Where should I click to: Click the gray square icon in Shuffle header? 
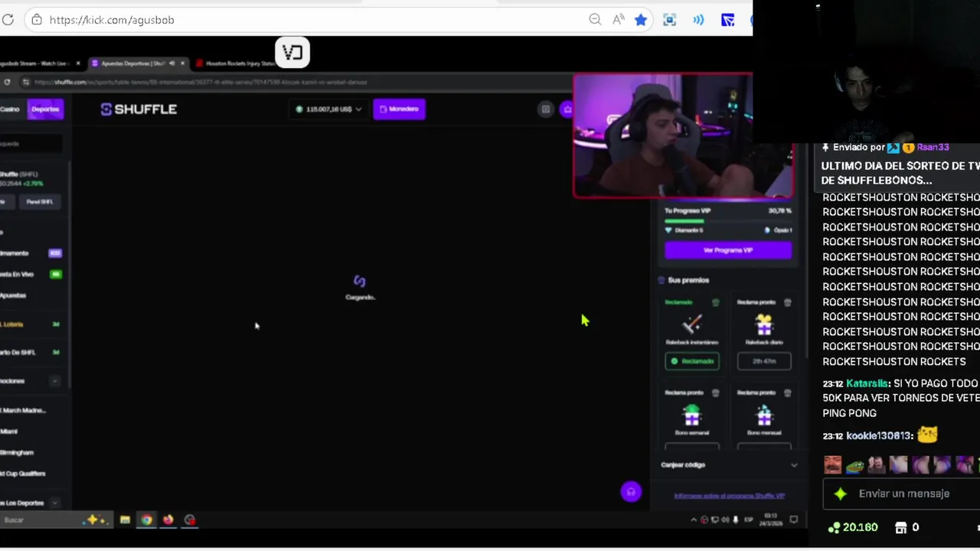(546, 109)
